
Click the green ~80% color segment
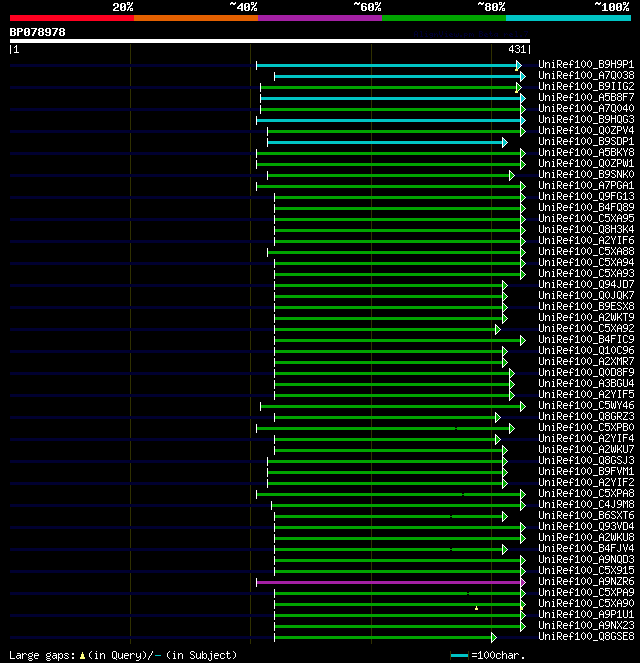click(444, 18)
